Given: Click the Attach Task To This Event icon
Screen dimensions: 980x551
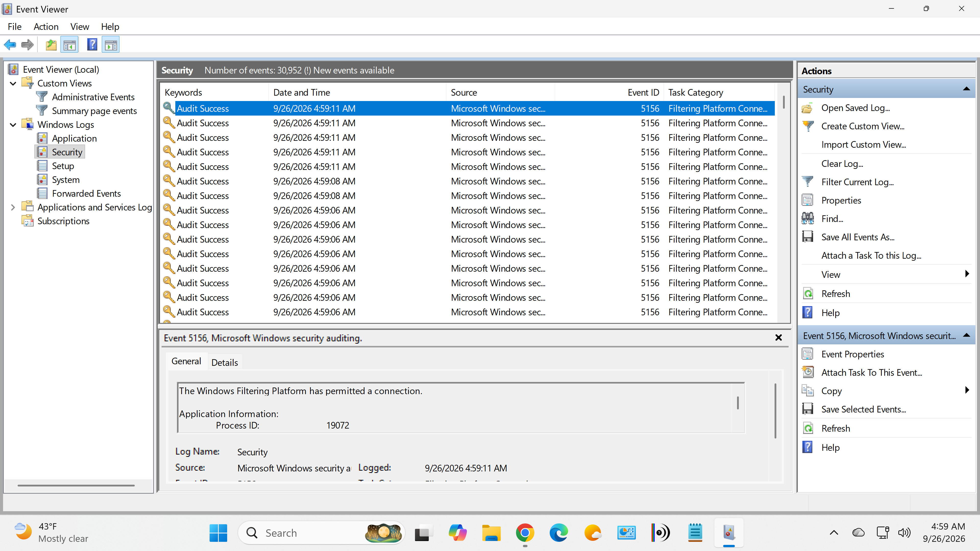Looking at the screenshot, I should (808, 372).
